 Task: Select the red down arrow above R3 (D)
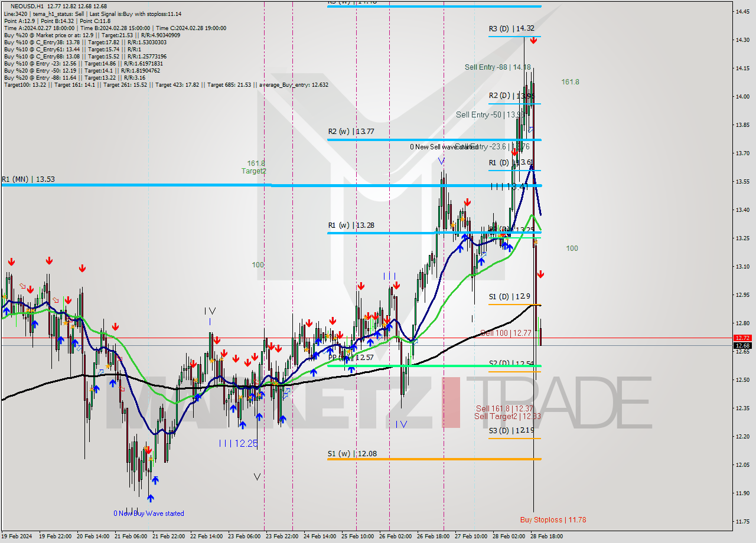[533, 41]
